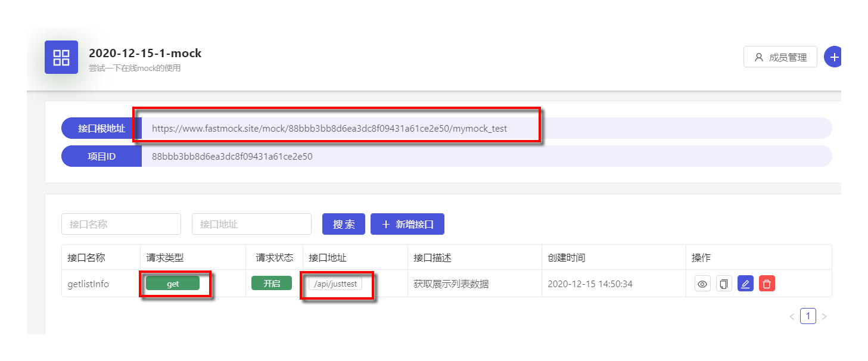This screenshot has width=868, height=361.
Task: Edit getlistInfo using the blue pencil icon
Action: tap(745, 284)
